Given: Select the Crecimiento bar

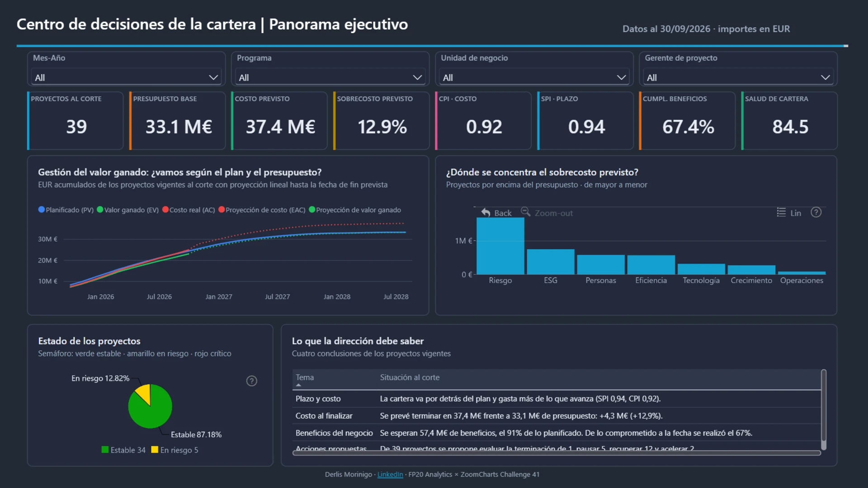Looking at the screenshot, I should (x=751, y=270).
